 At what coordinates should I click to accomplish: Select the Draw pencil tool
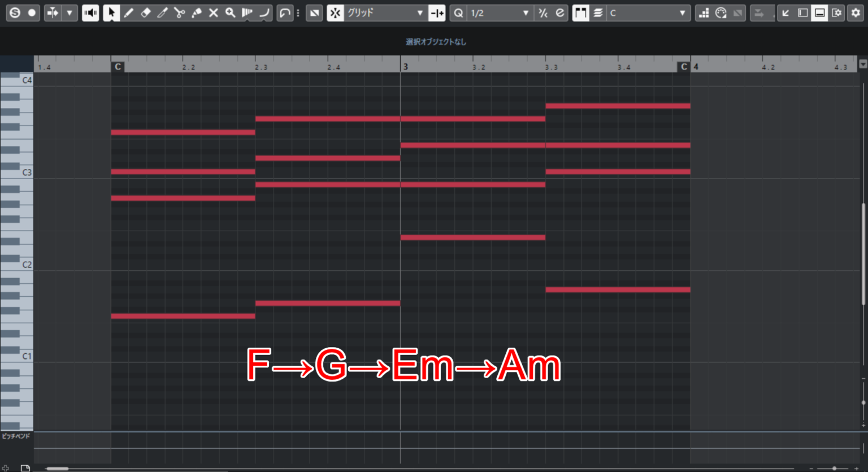(129, 12)
